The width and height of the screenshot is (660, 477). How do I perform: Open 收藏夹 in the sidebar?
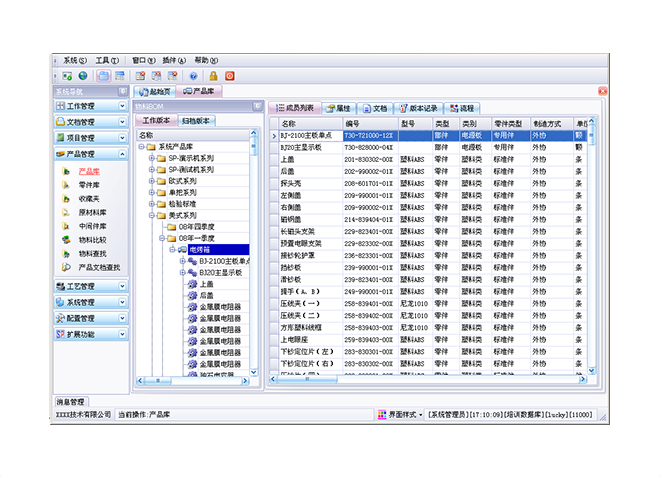(88, 199)
